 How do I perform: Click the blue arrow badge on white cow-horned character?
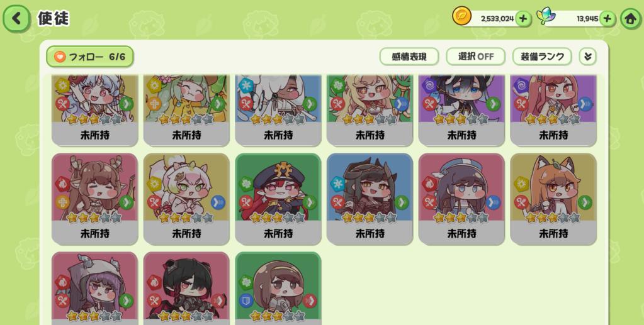click(x=218, y=202)
